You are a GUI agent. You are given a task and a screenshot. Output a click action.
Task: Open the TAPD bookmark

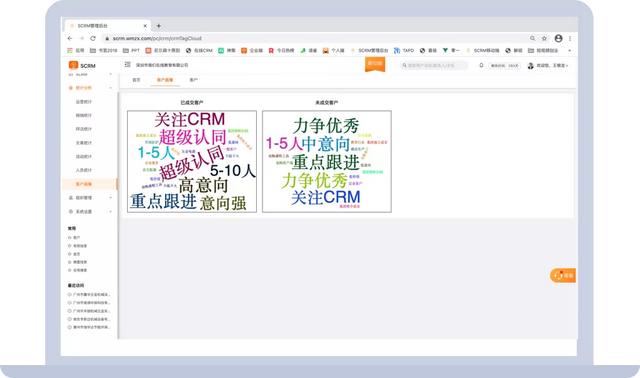pyautogui.click(x=404, y=50)
